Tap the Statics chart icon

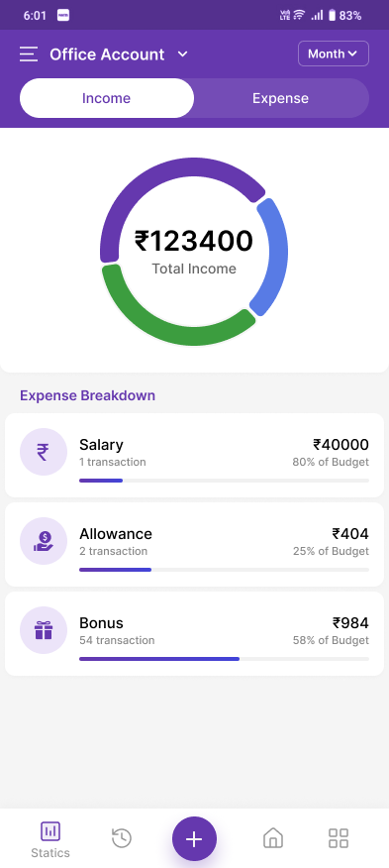tap(50, 831)
